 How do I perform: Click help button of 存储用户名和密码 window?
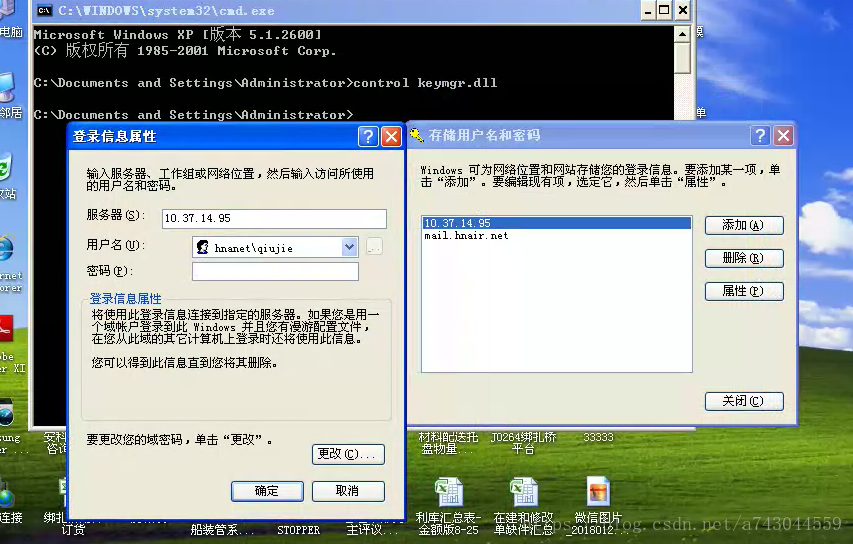coord(760,135)
